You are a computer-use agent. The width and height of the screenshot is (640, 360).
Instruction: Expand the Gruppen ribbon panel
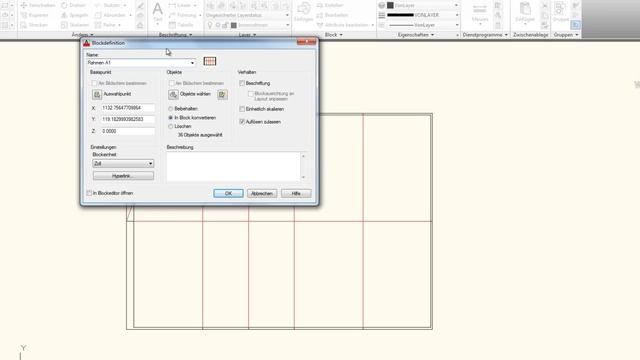[x=566, y=35]
